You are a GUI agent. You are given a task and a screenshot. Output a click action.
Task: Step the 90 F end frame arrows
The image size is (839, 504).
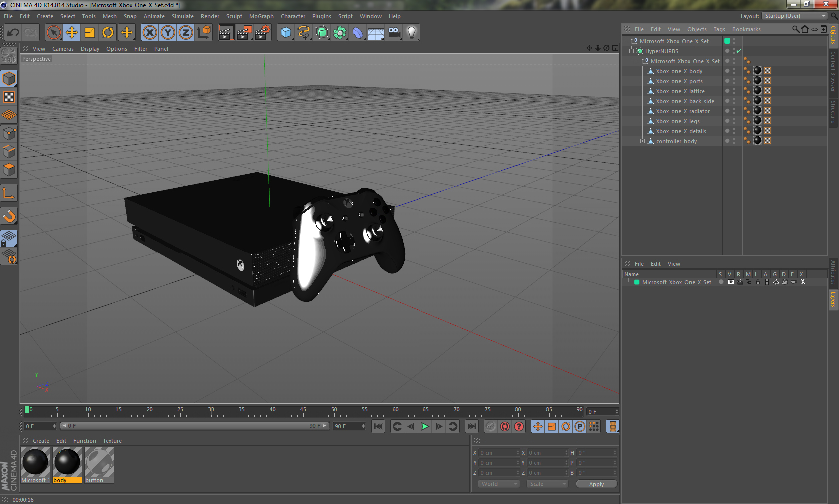pyautogui.click(x=363, y=426)
